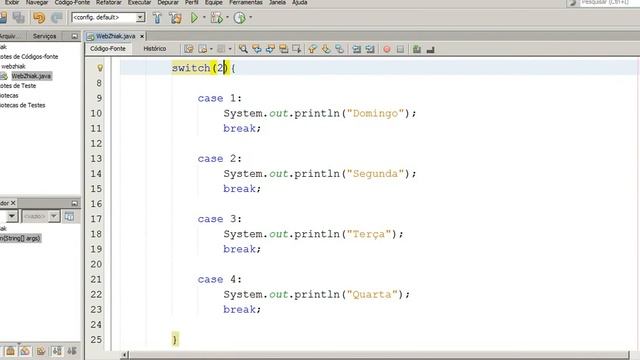
Task: Close the Navigator panel tab
Action: click(13, 203)
